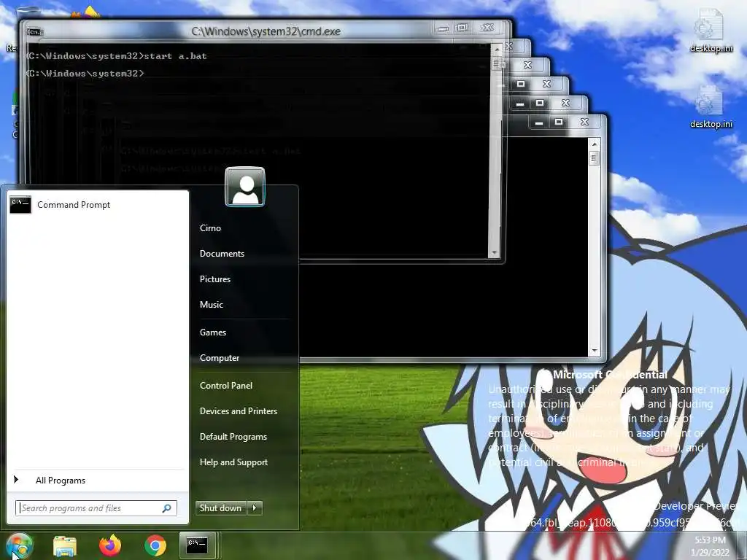Minimize the rearmost cmd window
The width and height of the screenshot is (747, 560).
(539, 122)
